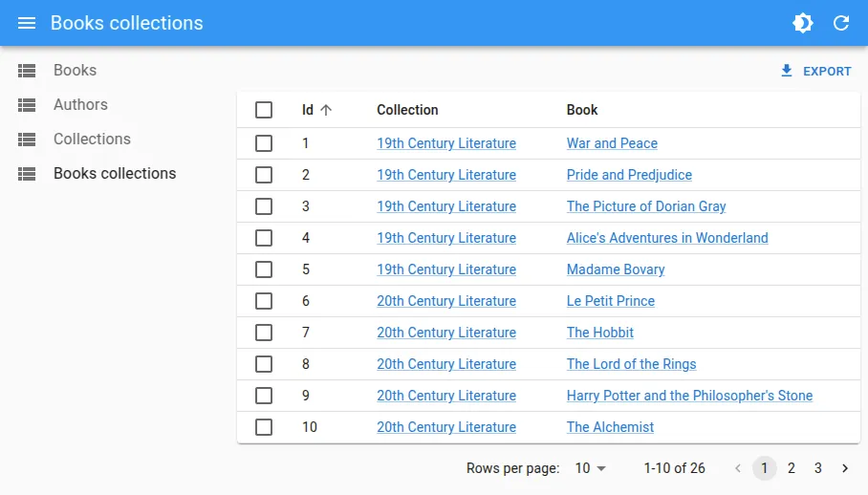Check the box for row Id 1
868x495 pixels.
[264, 143]
